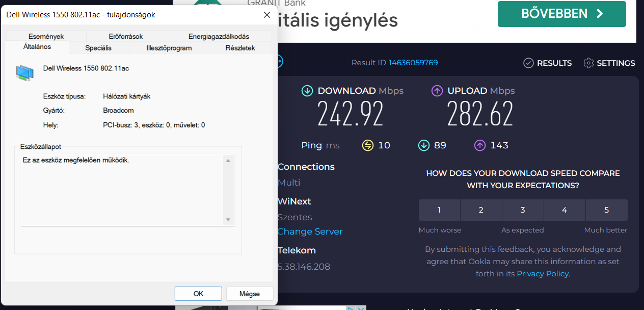
Task: Select the Általános tab
Action: point(37,47)
